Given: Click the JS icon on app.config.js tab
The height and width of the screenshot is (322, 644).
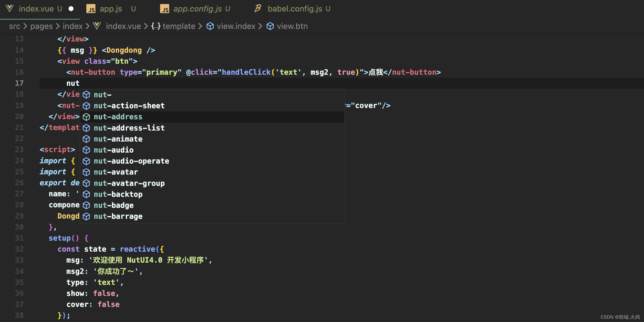Looking at the screenshot, I should (x=165, y=9).
